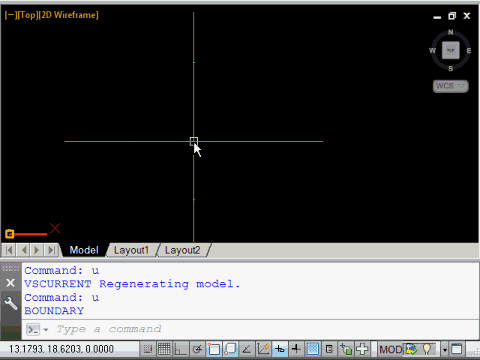Toggle Ortho Mode in status bar
480x360 pixels.
point(180,349)
